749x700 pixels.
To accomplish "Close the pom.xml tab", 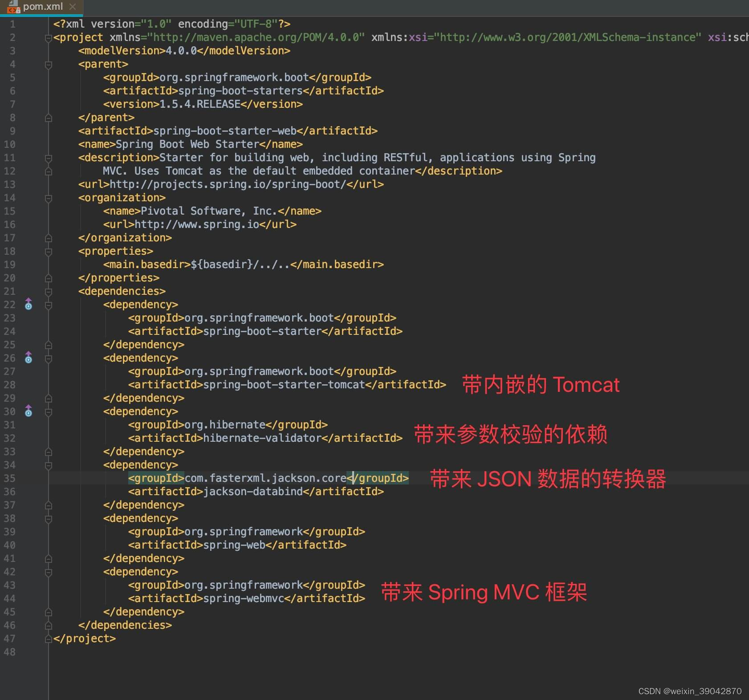I will click(73, 7).
